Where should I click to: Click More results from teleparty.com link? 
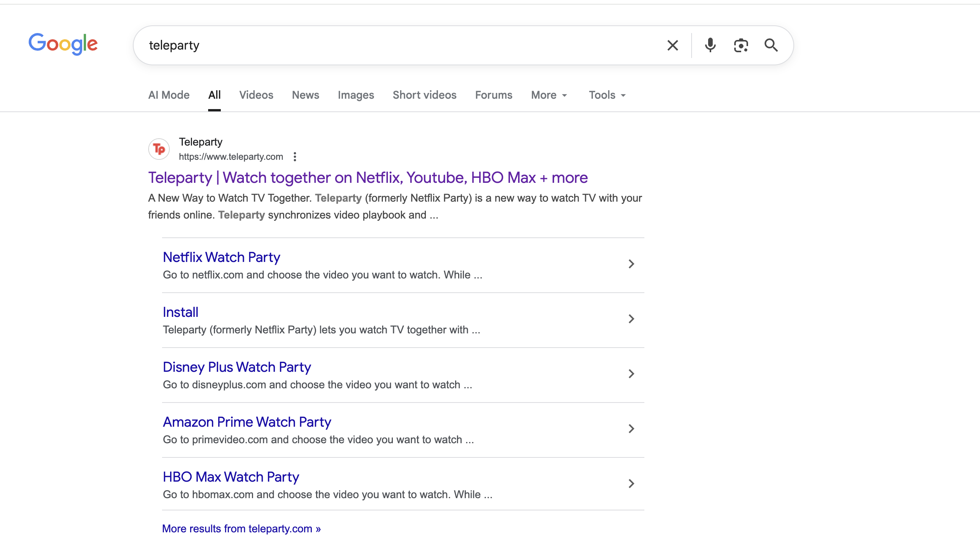(241, 529)
